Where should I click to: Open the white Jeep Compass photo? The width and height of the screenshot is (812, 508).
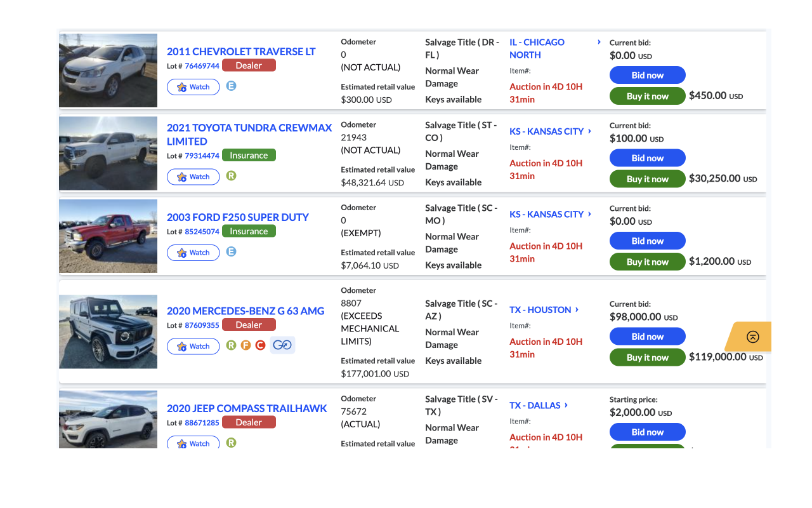coord(108,420)
